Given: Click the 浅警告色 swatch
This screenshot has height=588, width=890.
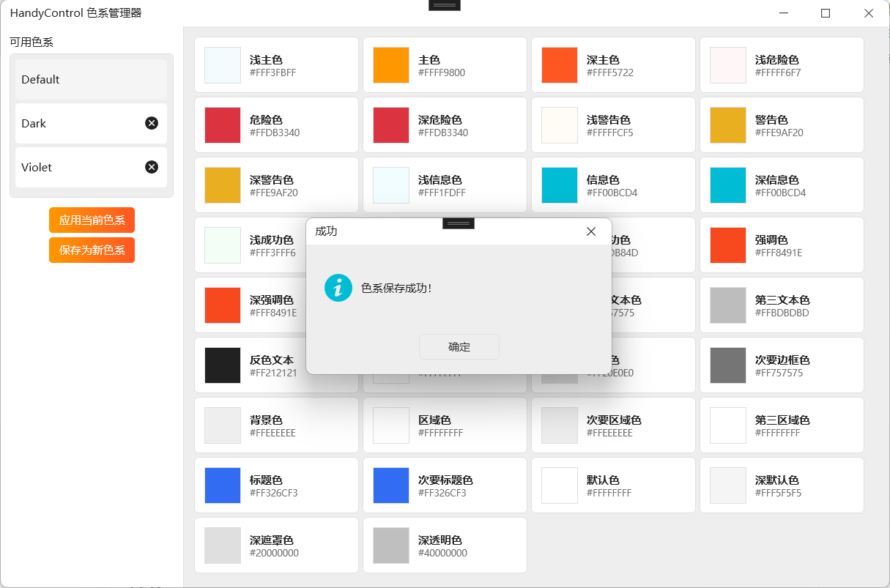Looking at the screenshot, I should click(560, 125).
